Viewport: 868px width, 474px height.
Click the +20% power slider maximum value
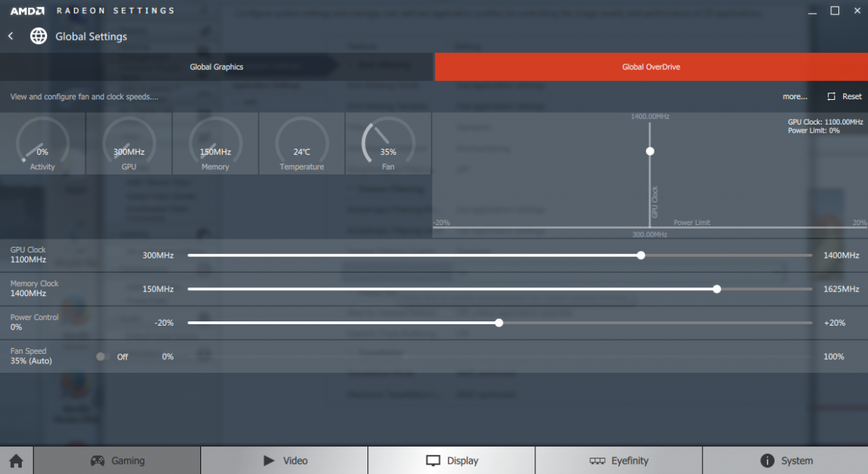pyautogui.click(x=835, y=323)
